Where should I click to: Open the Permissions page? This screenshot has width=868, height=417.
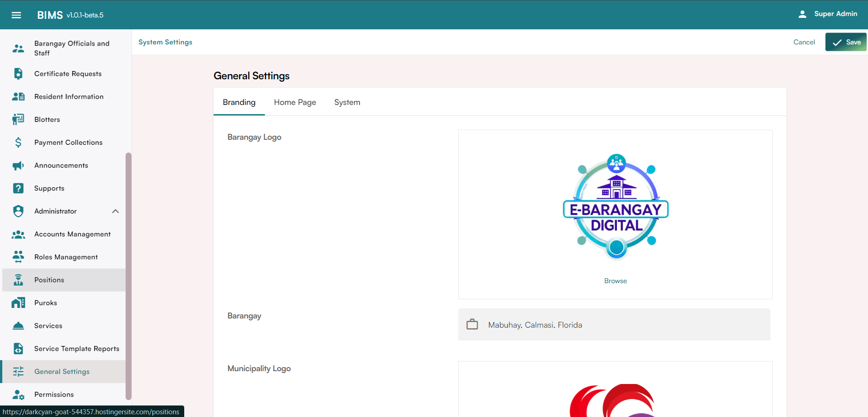[64, 395]
